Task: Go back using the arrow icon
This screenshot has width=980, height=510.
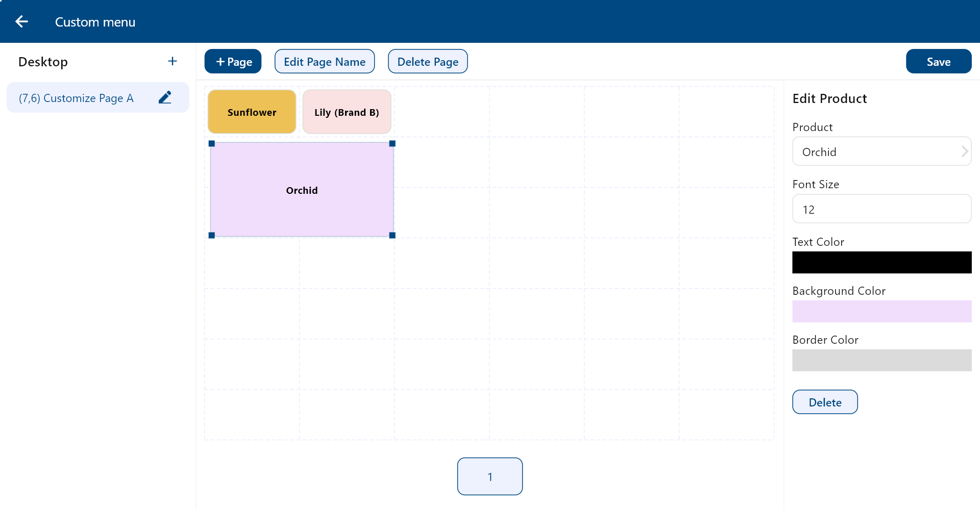Action: [21, 21]
